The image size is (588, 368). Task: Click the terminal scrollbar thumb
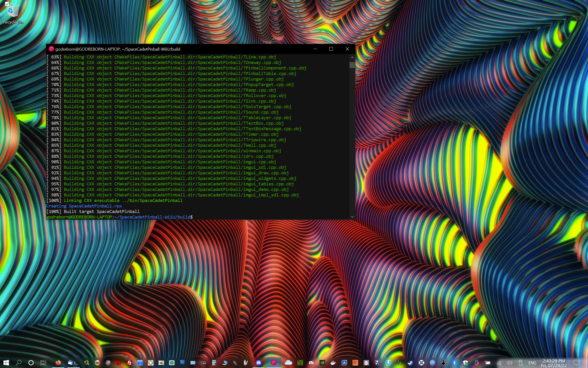click(x=352, y=65)
